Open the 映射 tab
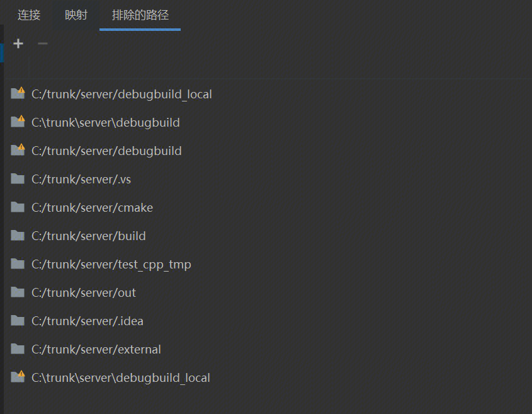 (x=76, y=15)
